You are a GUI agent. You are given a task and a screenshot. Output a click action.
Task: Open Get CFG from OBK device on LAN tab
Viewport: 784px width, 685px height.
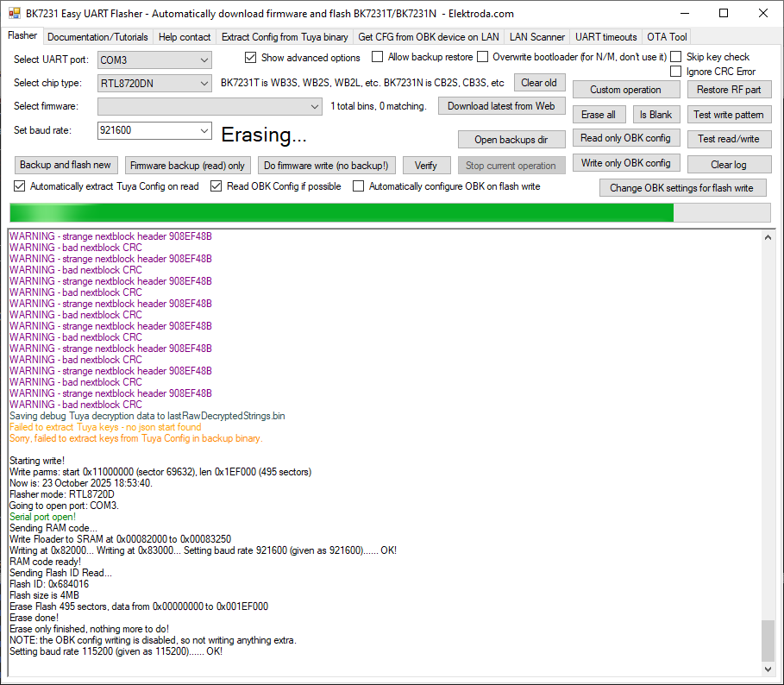429,37
